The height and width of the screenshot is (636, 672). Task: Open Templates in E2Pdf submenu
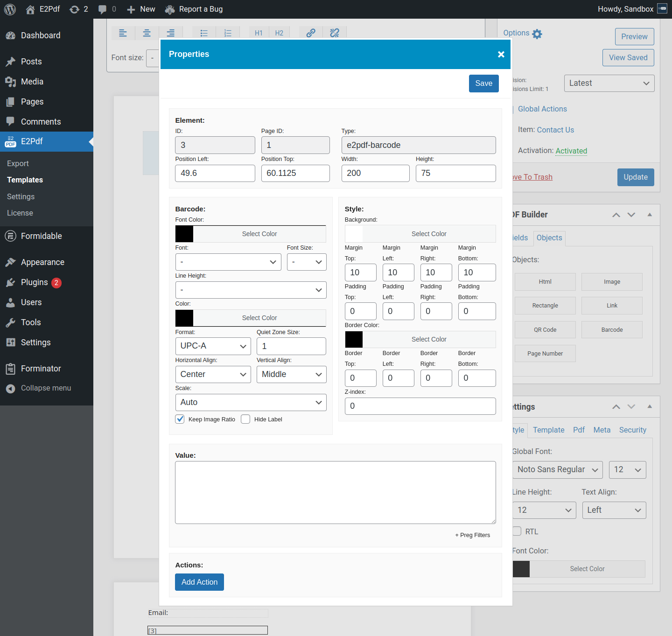coord(25,180)
